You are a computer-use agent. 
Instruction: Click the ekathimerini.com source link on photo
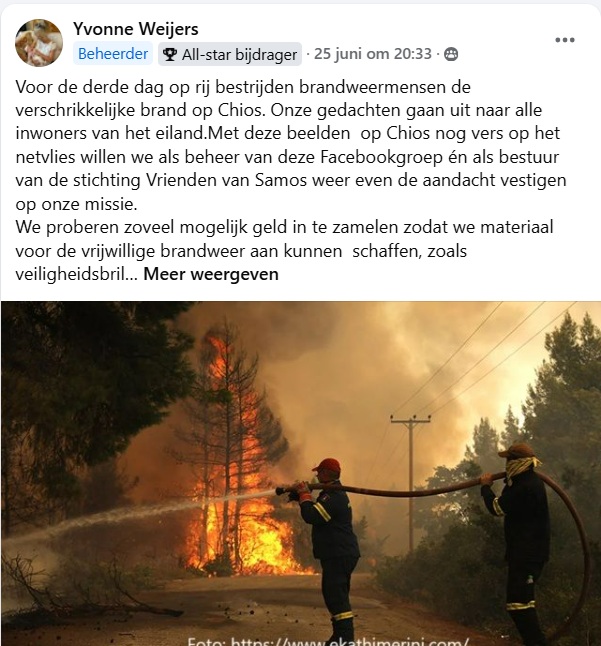(328, 641)
